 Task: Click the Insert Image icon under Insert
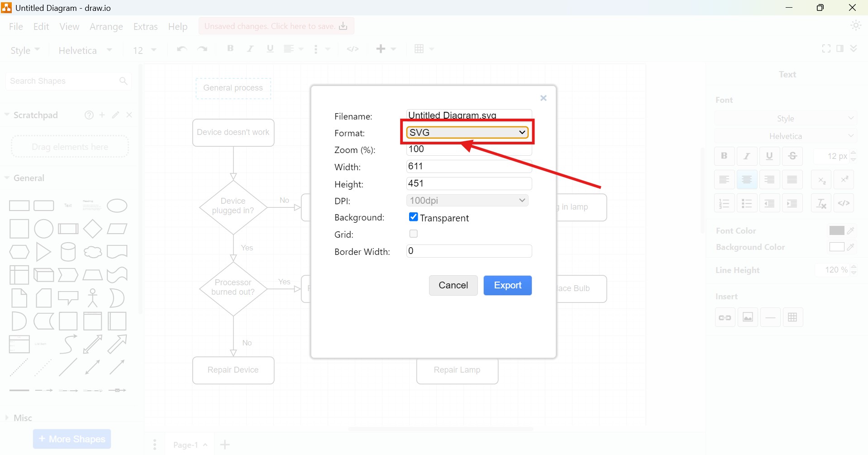click(x=748, y=317)
